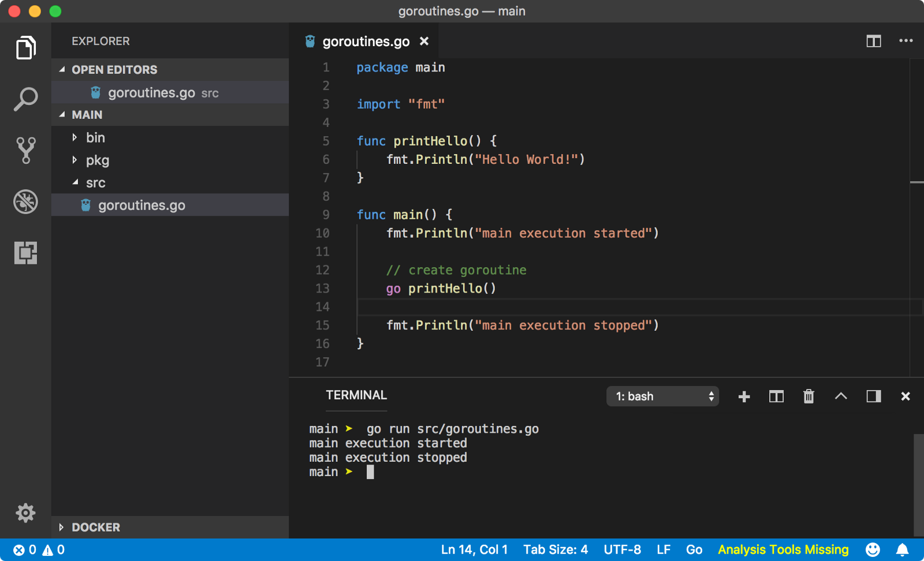Change indentation via Tab Size: 4
This screenshot has width=924, height=561.
[556, 550]
